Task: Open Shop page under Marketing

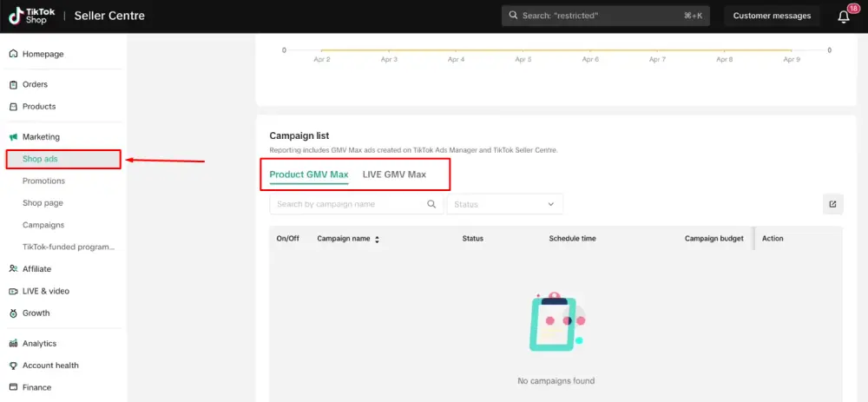Action: 43,202
